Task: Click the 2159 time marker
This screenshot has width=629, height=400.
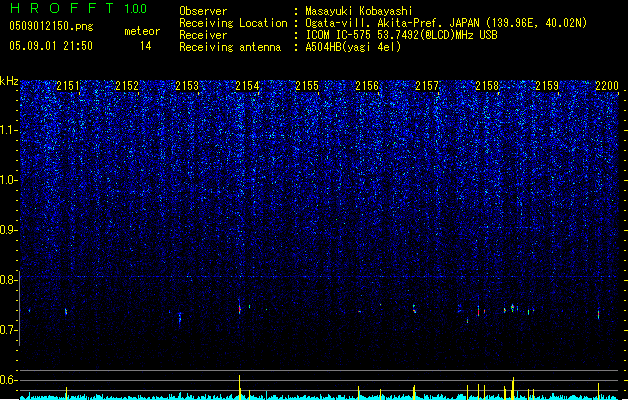Action: (x=547, y=86)
